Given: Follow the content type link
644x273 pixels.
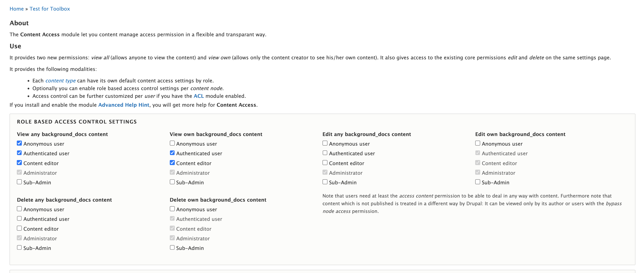Looking at the screenshot, I should pyautogui.click(x=61, y=81).
